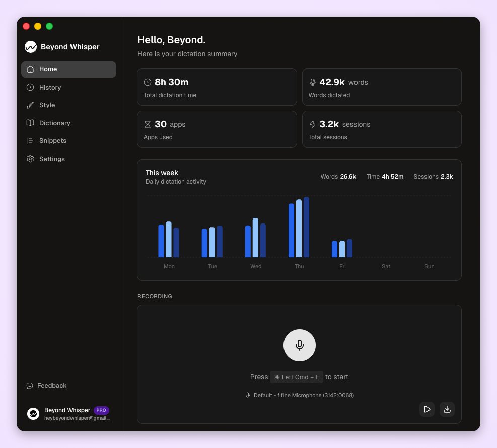Click the Wednesday bars in chart
Screen dimensions: 497x448
255,238
